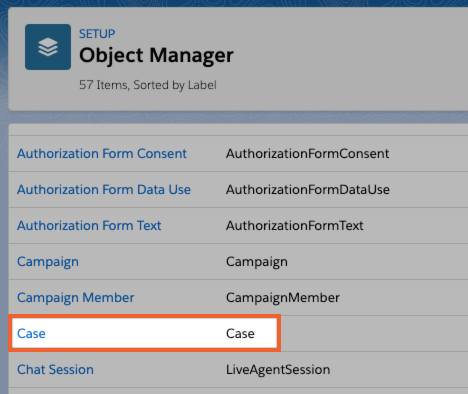Open the Authorization Form Data Use object
Image resolution: width=468 pixels, height=394 pixels.
[x=104, y=190]
